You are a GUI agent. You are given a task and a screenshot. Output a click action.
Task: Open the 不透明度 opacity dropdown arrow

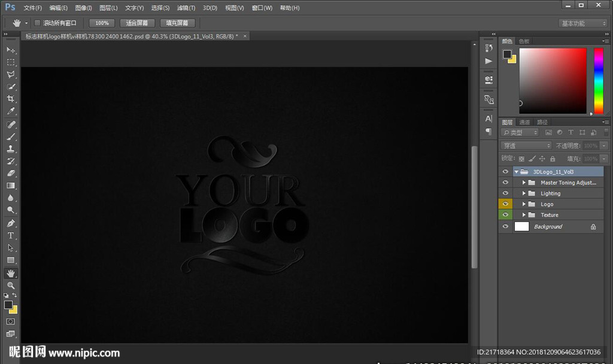click(x=604, y=146)
